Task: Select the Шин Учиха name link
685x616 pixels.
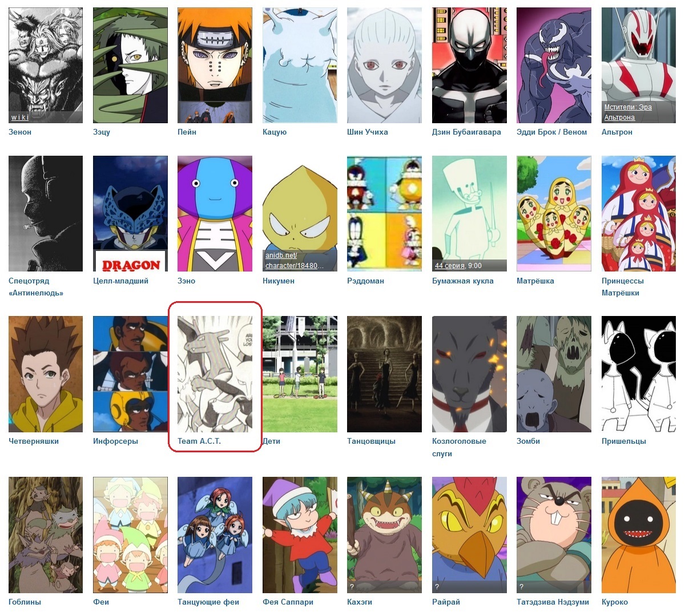Action: [368, 132]
